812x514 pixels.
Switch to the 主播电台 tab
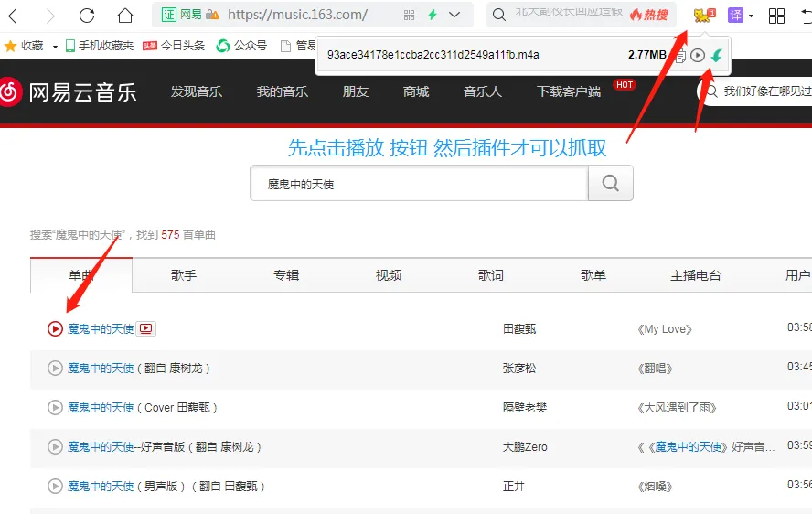tap(696, 275)
